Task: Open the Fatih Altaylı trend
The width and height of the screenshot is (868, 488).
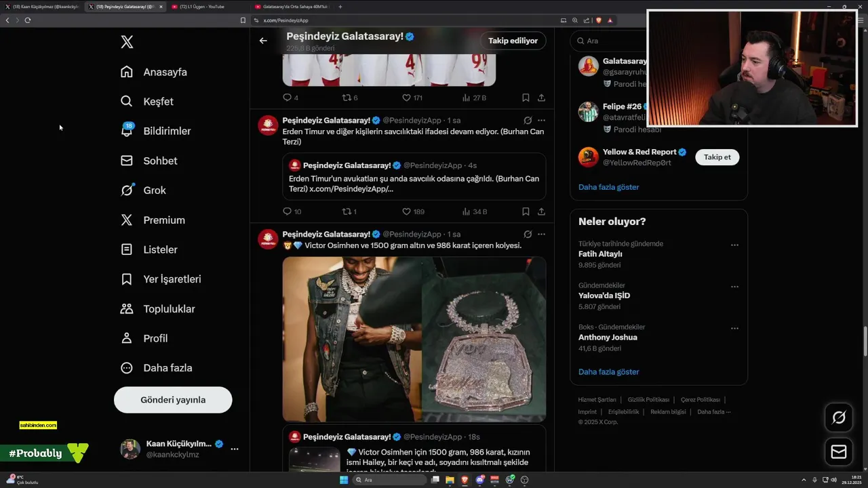Action: [x=658, y=254]
